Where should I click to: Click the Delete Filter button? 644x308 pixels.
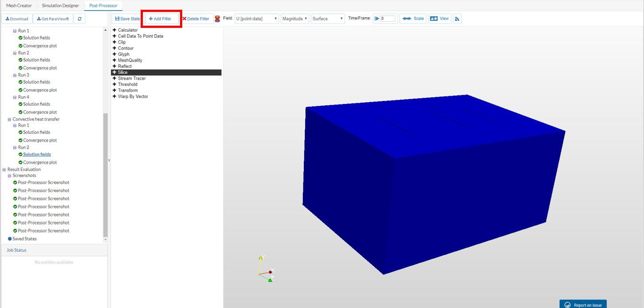tap(196, 19)
